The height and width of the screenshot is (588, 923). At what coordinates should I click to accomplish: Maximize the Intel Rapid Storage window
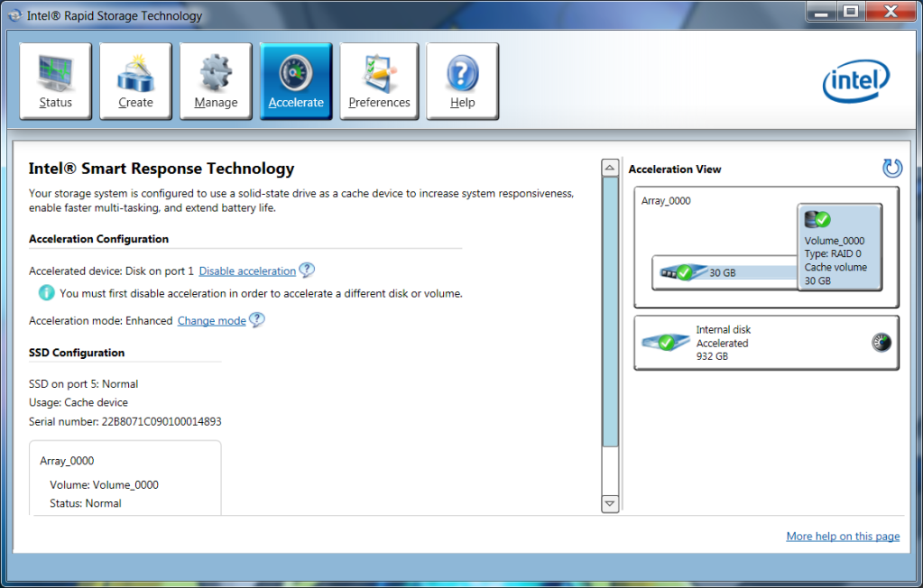coord(851,11)
